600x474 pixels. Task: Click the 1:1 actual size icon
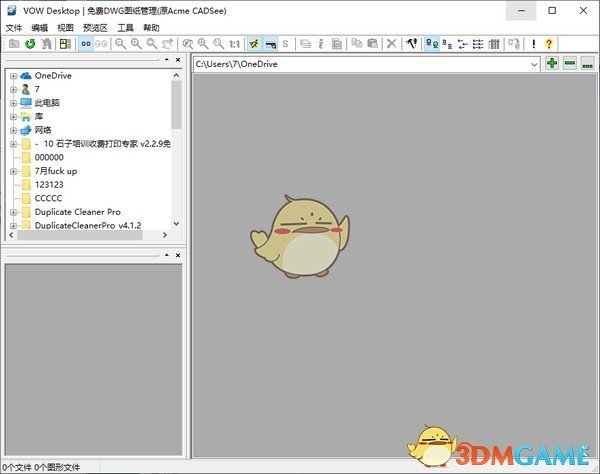pyautogui.click(x=234, y=44)
